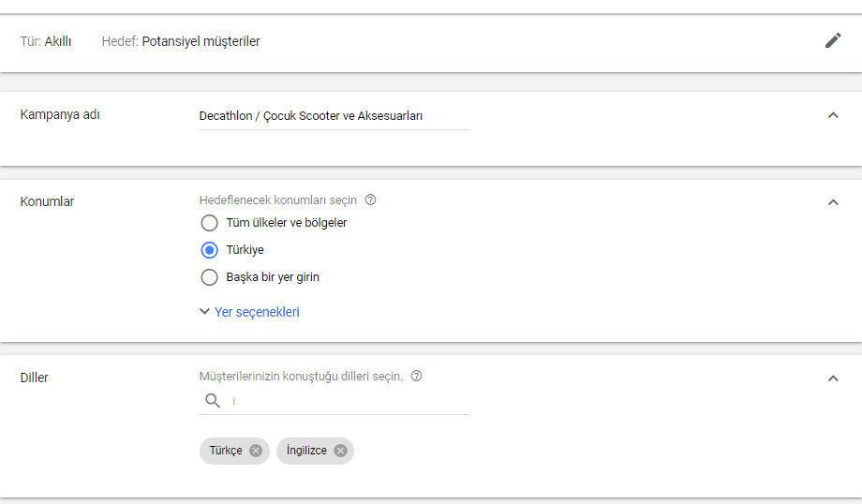Open help for location targeting
The width and height of the screenshot is (862, 504).
[x=370, y=200]
